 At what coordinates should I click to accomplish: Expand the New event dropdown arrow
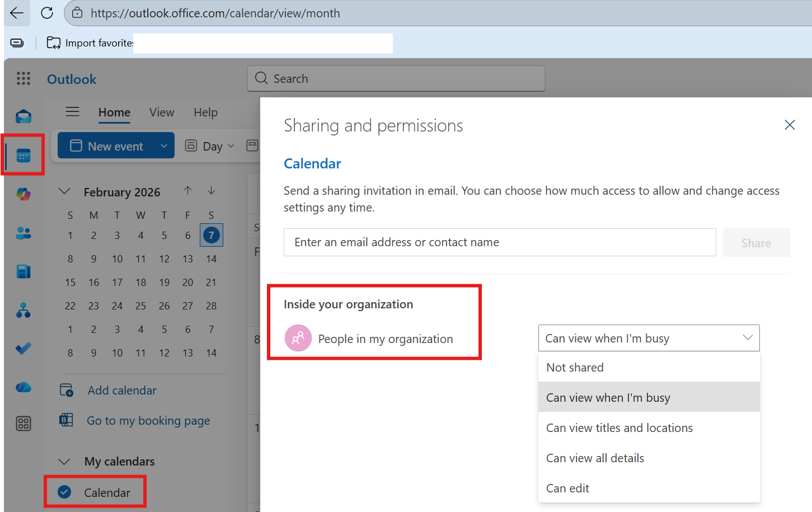tap(164, 146)
